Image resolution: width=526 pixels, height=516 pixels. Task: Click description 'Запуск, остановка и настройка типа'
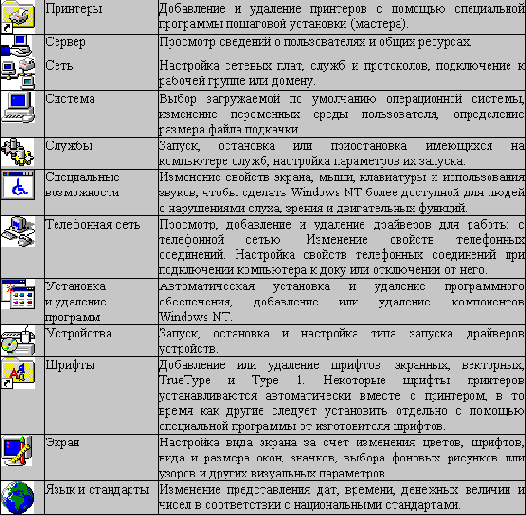click(342, 341)
